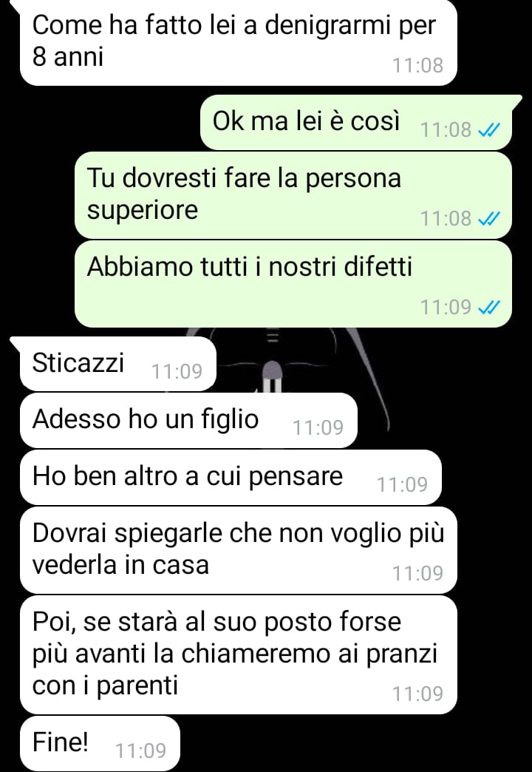Screen dimensions: 532x772
Task: Tap the 11:09 timestamp beside 'Fine!'
Action: coord(140,751)
